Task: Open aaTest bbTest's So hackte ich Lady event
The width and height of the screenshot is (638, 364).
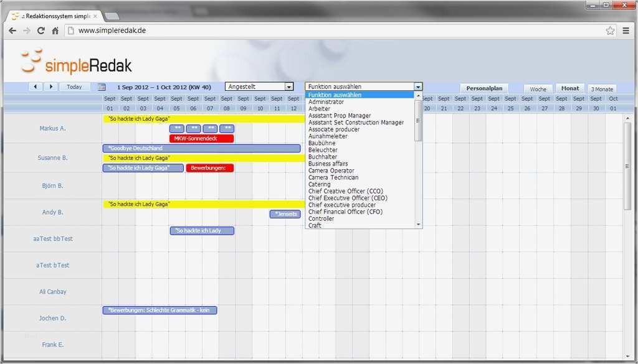Action: coord(202,231)
